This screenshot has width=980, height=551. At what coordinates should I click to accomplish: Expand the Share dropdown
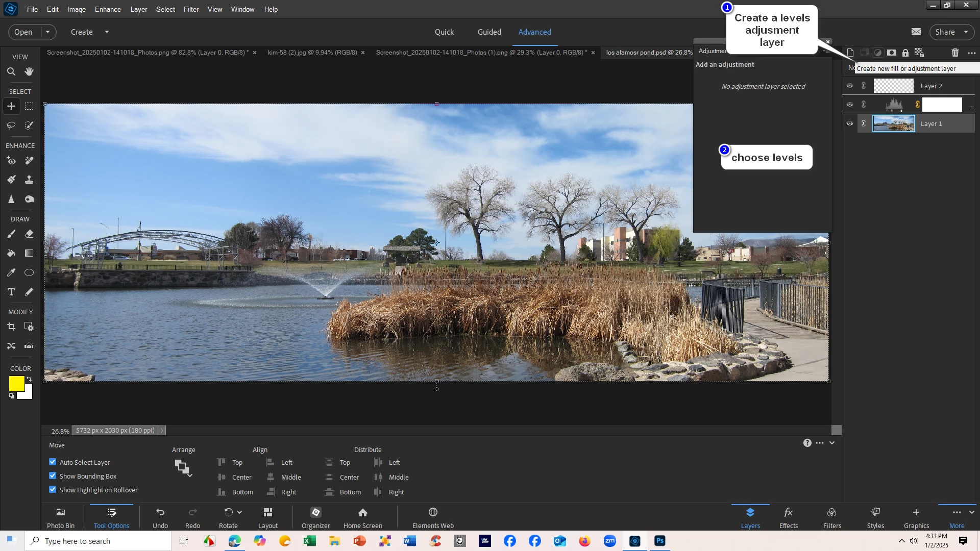click(x=966, y=32)
